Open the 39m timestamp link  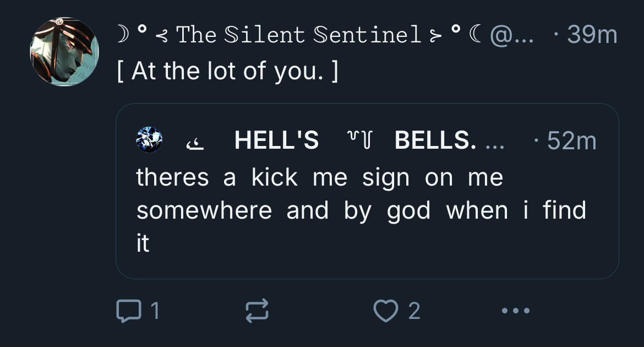point(591,36)
